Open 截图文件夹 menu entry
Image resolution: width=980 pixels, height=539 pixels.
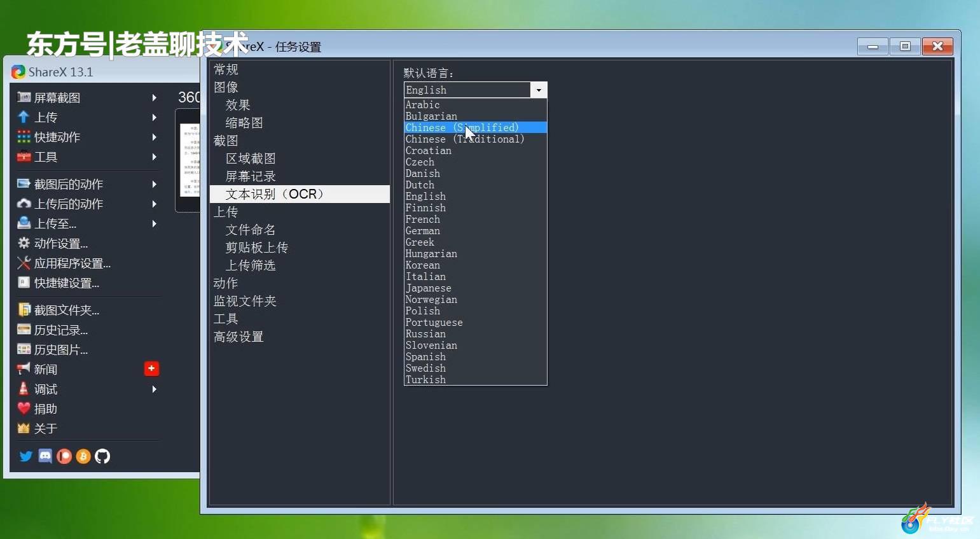click(x=67, y=310)
